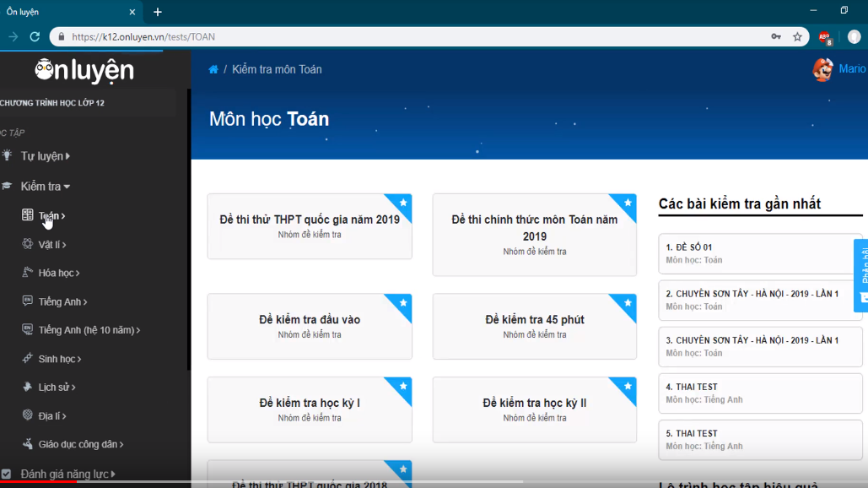
Task: Expand Đánh giá năng lực section
Action: tap(67, 474)
